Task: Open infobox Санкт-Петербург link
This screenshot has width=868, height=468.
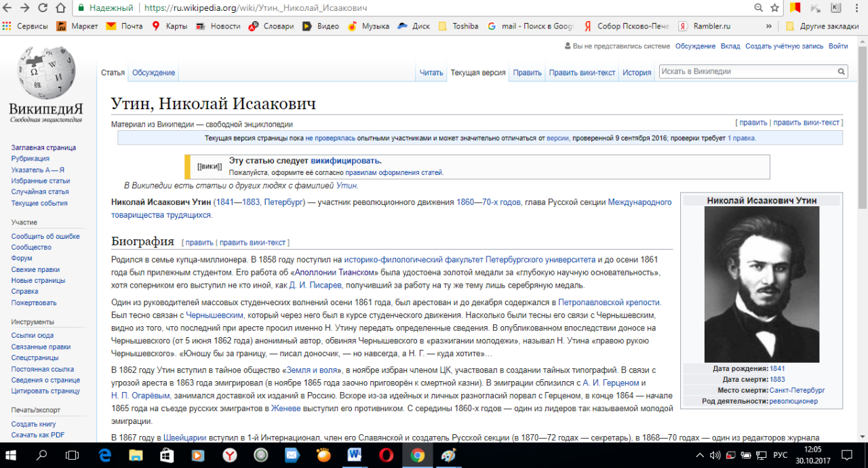Action: point(797,390)
